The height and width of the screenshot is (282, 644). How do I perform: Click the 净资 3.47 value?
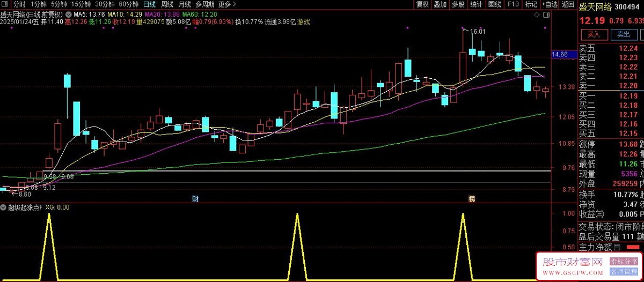(630, 204)
